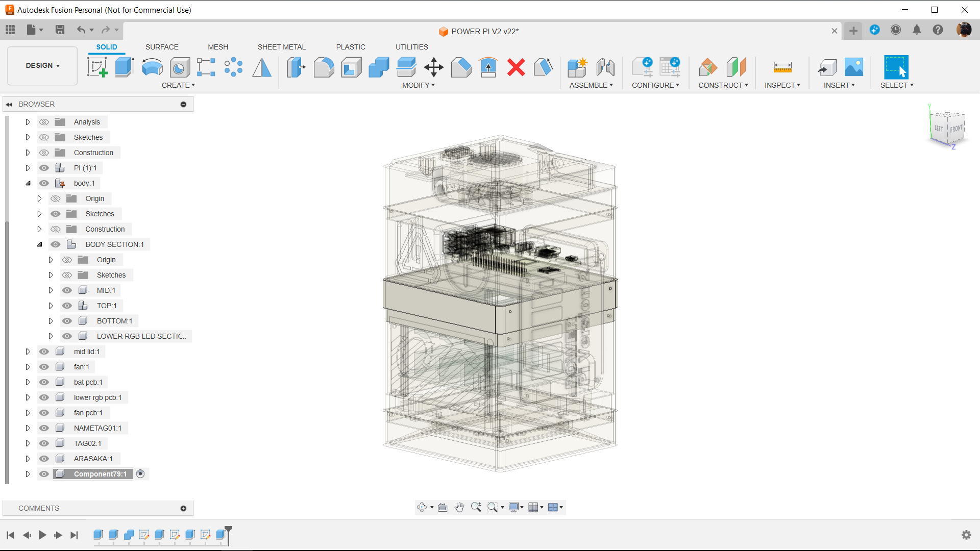
Task: Select the Create Sketch tool
Action: tap(97, 67)
